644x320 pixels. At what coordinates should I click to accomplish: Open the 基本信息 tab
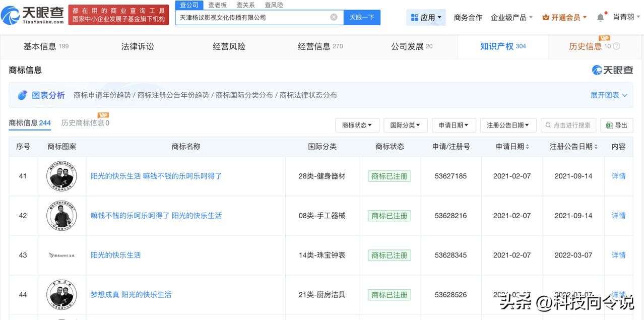tap(46, 46)
